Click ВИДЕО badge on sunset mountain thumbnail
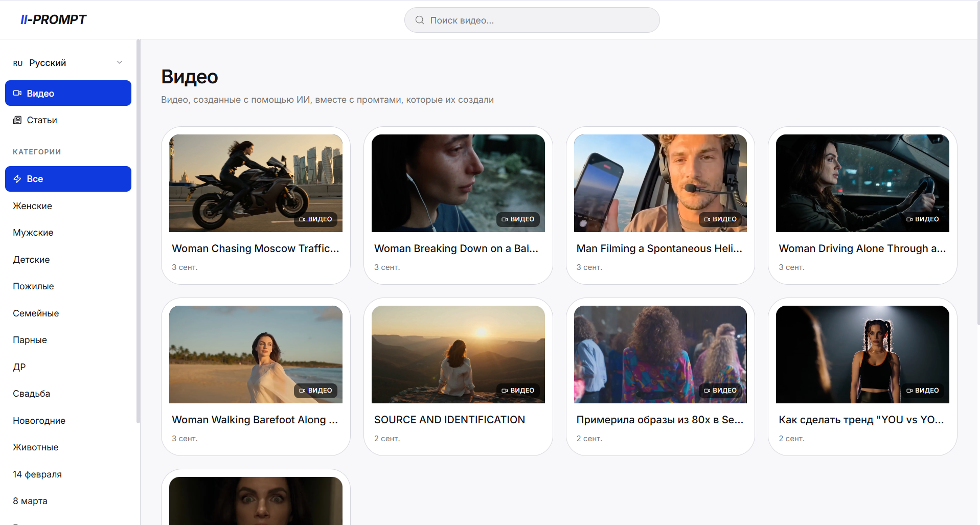 (518, 391)
